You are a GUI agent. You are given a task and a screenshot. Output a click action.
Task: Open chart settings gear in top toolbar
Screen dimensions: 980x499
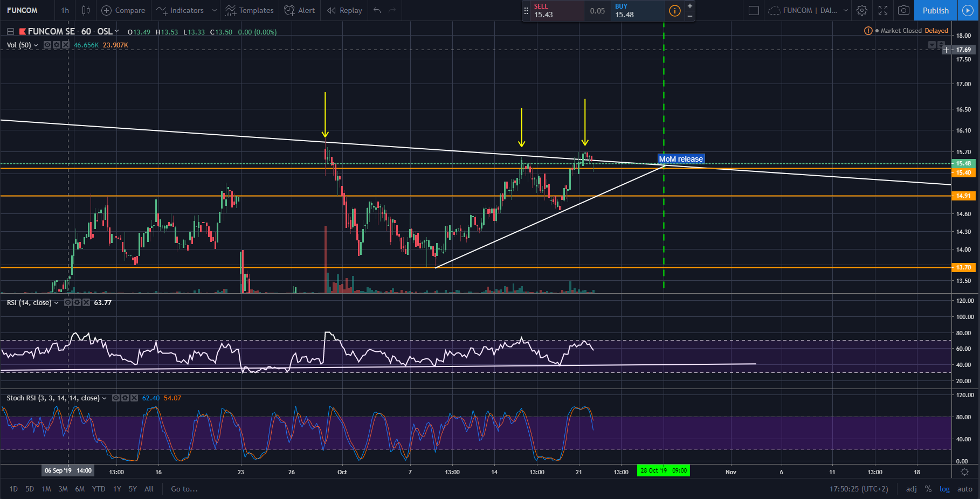click(x=862, y=10)
